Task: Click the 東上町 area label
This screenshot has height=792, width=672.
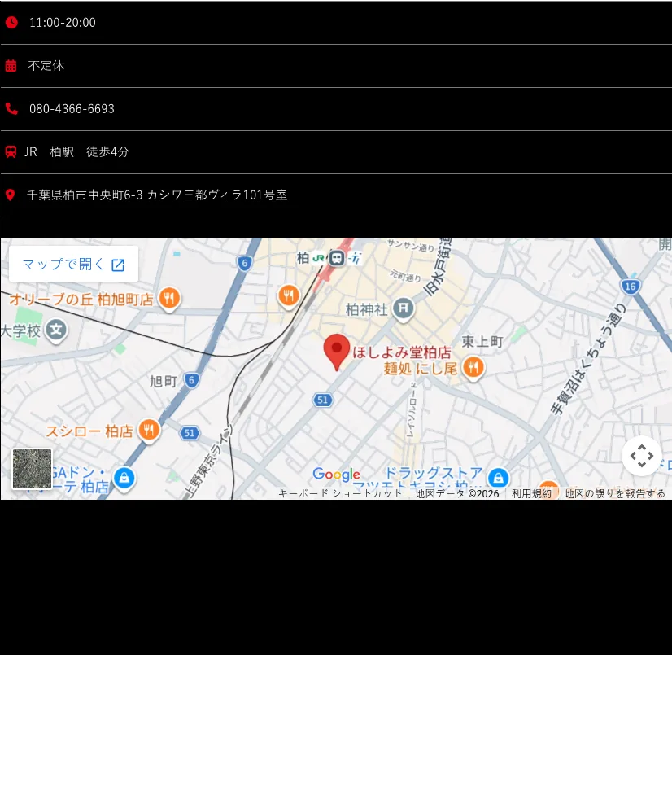Action: coord(482,342)
